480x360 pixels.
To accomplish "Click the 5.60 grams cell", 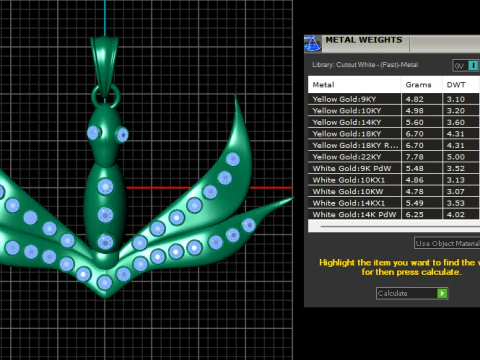I will pyautogui.click(x=422, y=122).
